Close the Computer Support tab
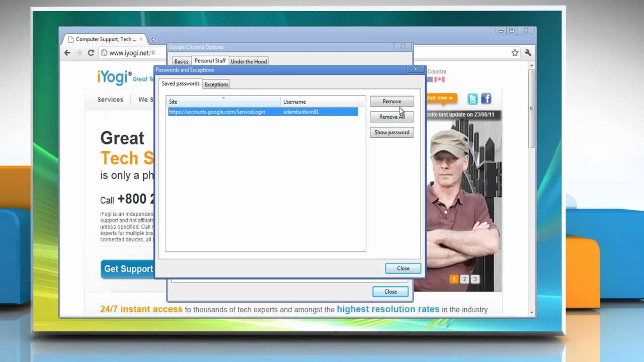644x362 pixels. [141, 39]
